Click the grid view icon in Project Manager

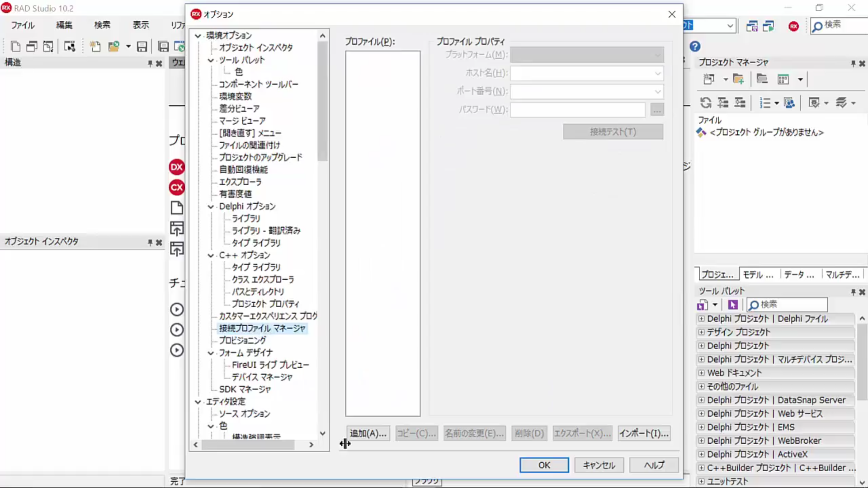point(783,80)
